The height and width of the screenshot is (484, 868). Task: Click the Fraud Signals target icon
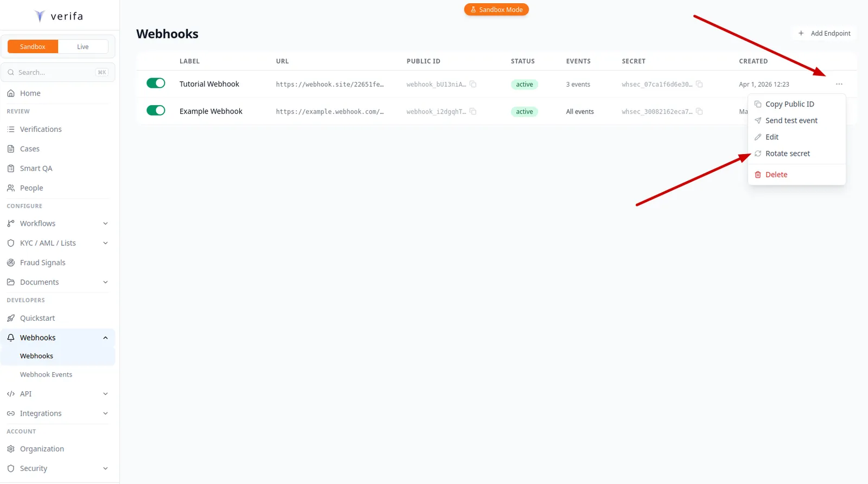(11, 263)
